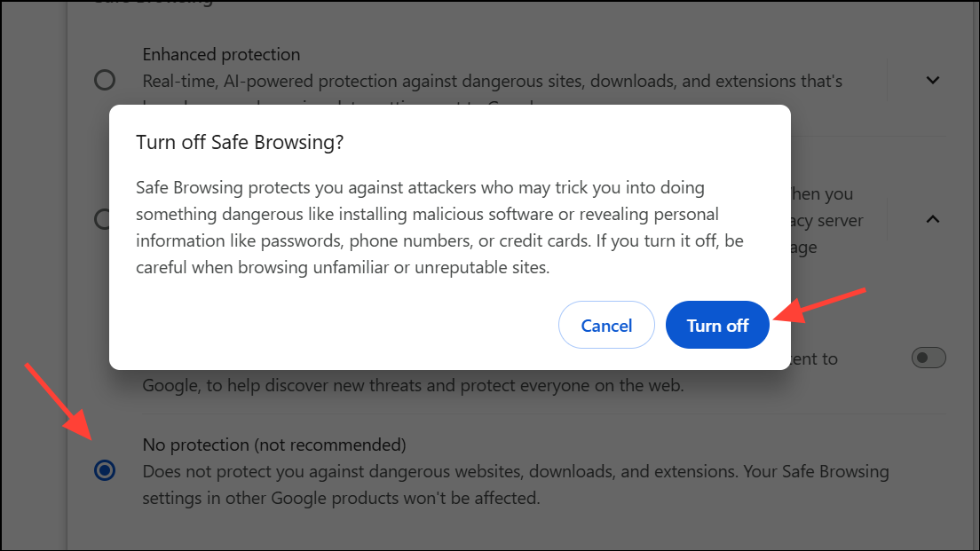Image resolution: width=980 pixels, height=551 pixels.
Task: Click the 'Enhanced protection' heading label
Action: [x=221, y=54]
